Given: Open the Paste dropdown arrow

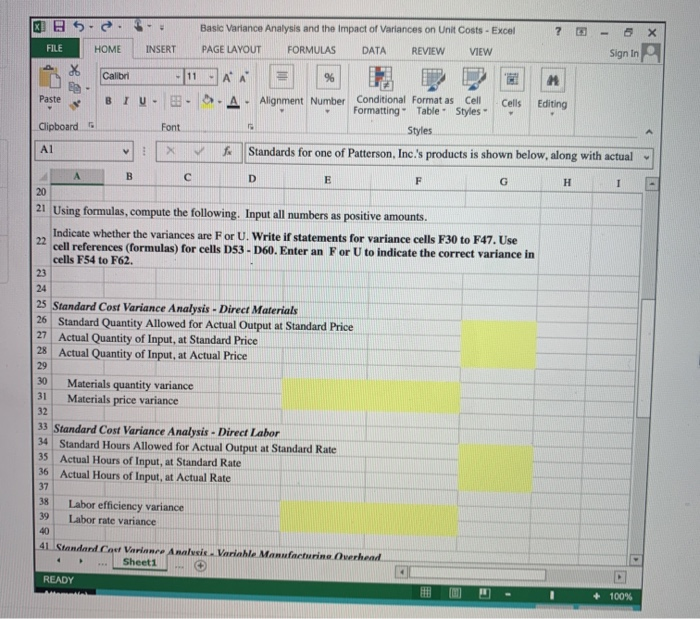Looking at the screenshot, I should 50,108.
